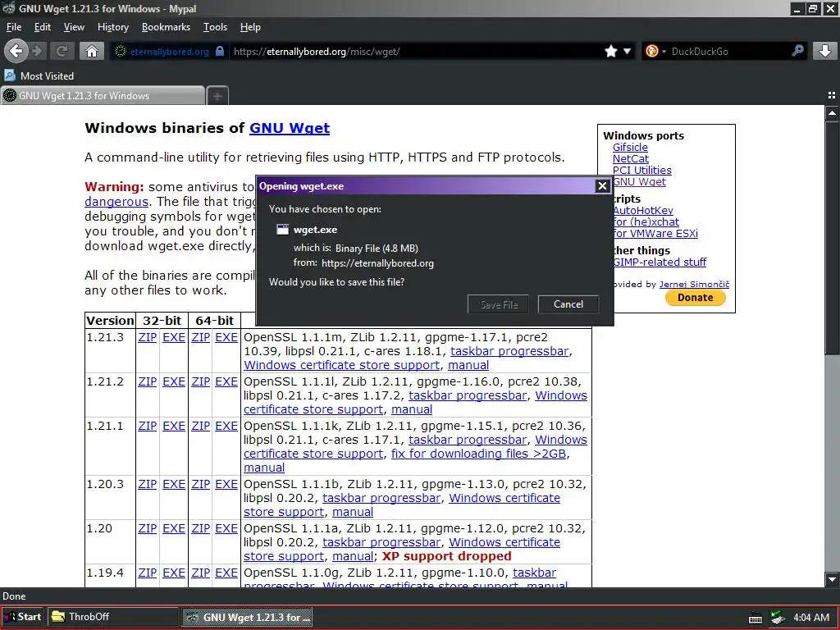Image resolution: width=840 pixels, height=630 pixels.
Task: Click the network tray icon
Action: point(778,618)
